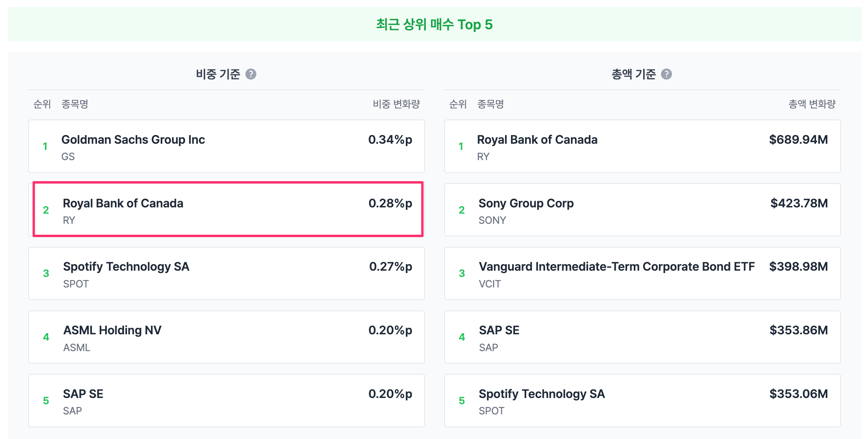Open SAP SE 0.20%p row
This screenshot has width=868, height=439.
pos(226,401)
